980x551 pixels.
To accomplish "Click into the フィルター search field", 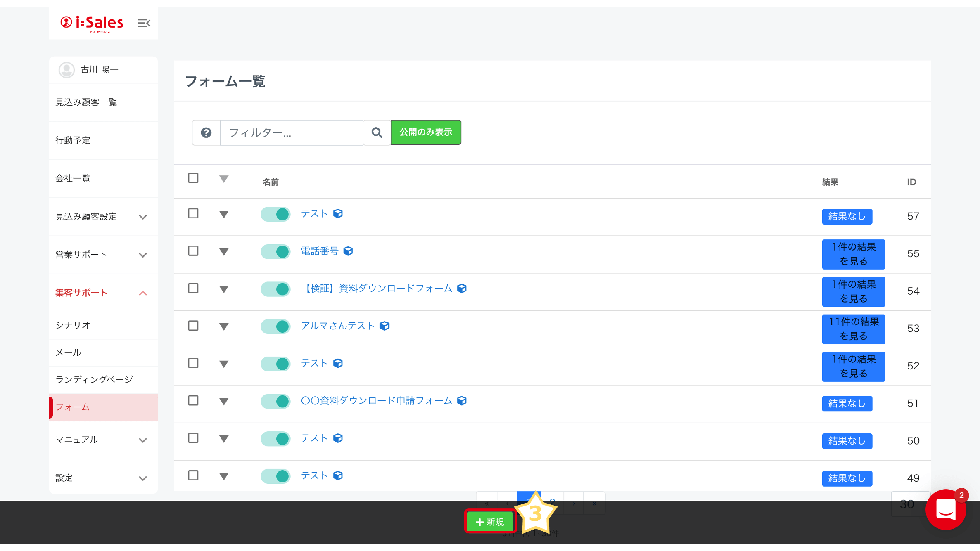I will click(x=292, y=132).
